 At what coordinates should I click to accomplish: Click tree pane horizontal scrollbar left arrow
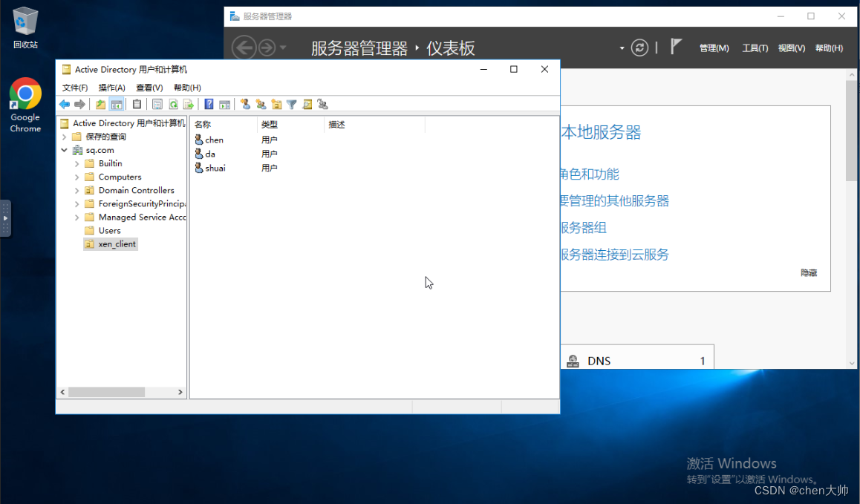pyautogui.click(x=62, y=392)
